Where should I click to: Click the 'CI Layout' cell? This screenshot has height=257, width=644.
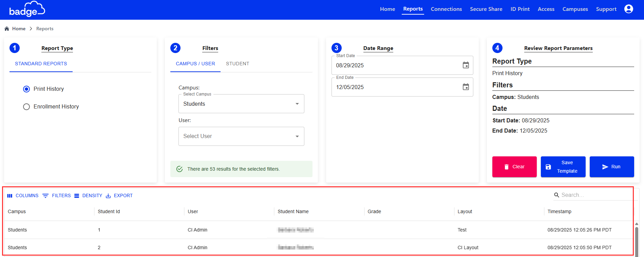point(468,247)
